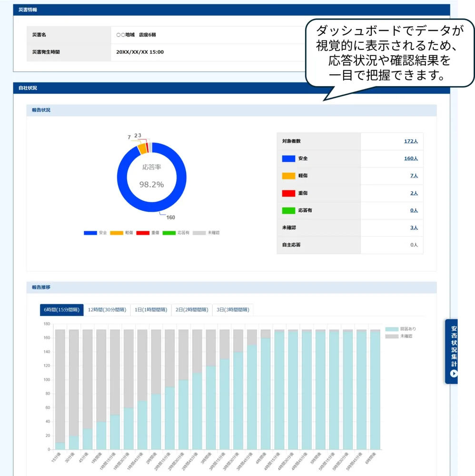The width and height of the screenshot is (475, 476).
Task: Toggle the orange 軽傷 legend under donut chart
Action: point(122,233)
